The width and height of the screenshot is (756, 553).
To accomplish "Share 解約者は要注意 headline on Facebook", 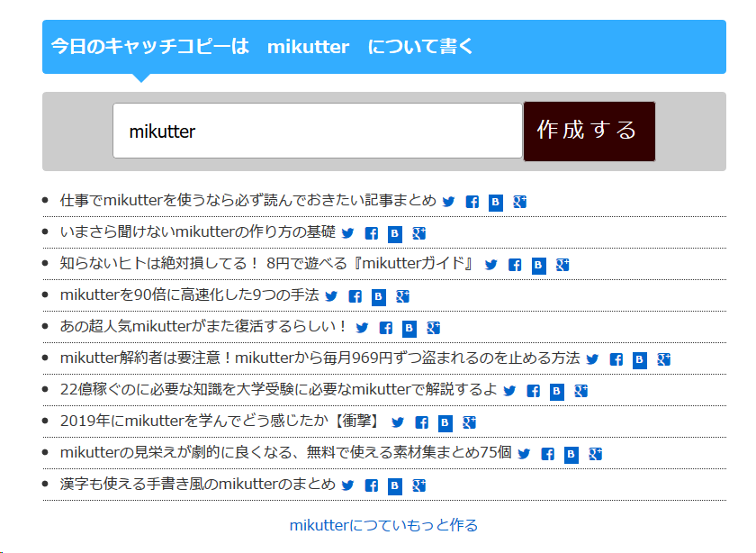I will point(616,360).
